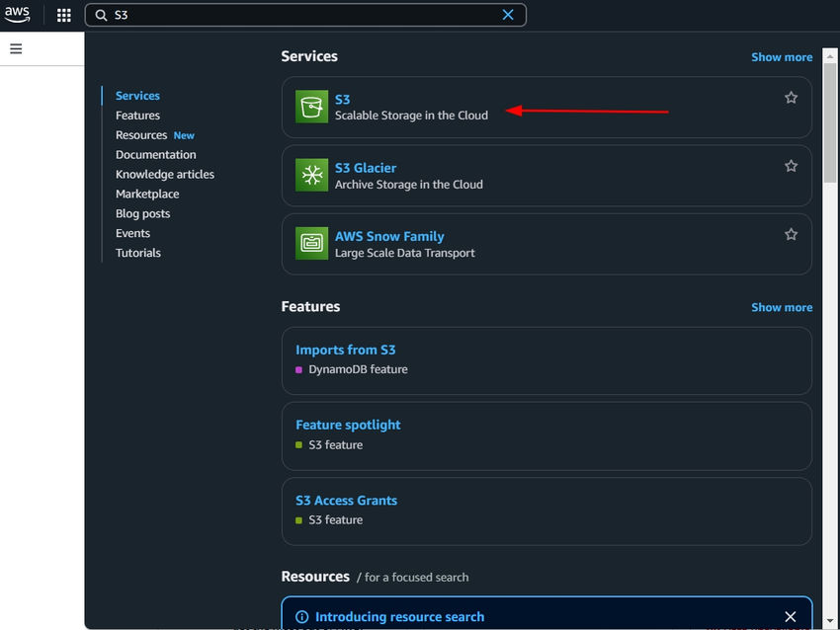Click the AWS Snow Family icon

311,243
